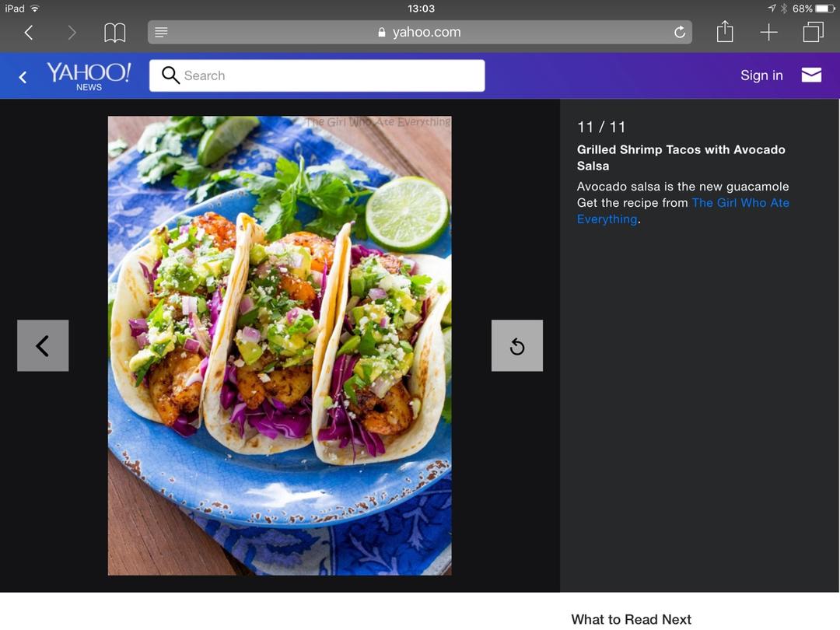This screenshot has height=630, width=840.
Task: Open a new Safari tab with plus icon
Action: (768, 32)
